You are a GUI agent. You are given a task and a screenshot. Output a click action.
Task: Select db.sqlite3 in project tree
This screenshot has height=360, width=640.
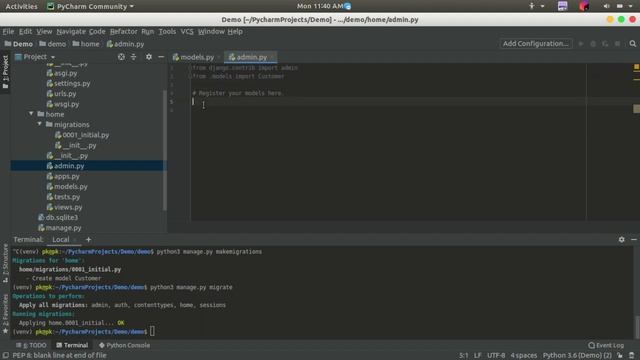tap(61, 218)
